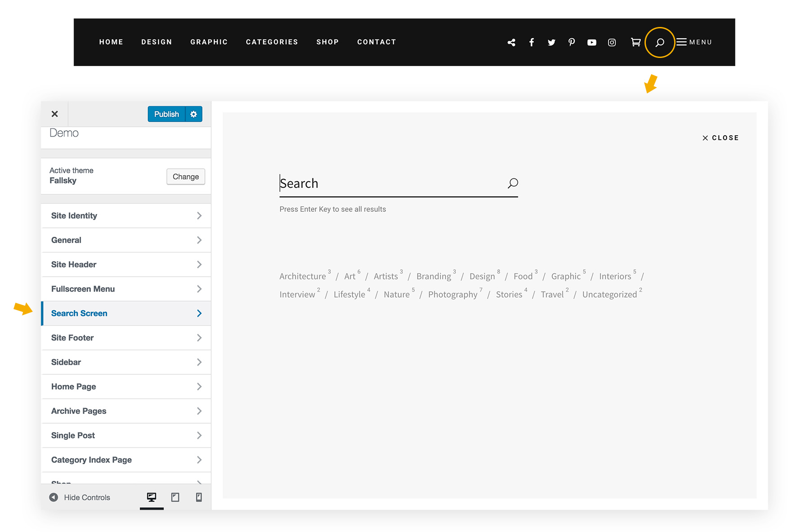Click inside the Search input field
This screenshot has height=532, width=809.
click(382, 183)
